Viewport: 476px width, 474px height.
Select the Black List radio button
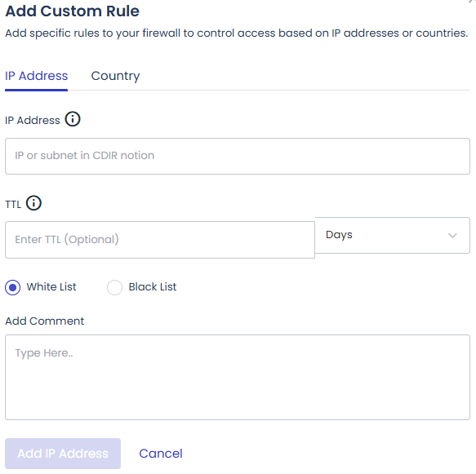[114, 287]
